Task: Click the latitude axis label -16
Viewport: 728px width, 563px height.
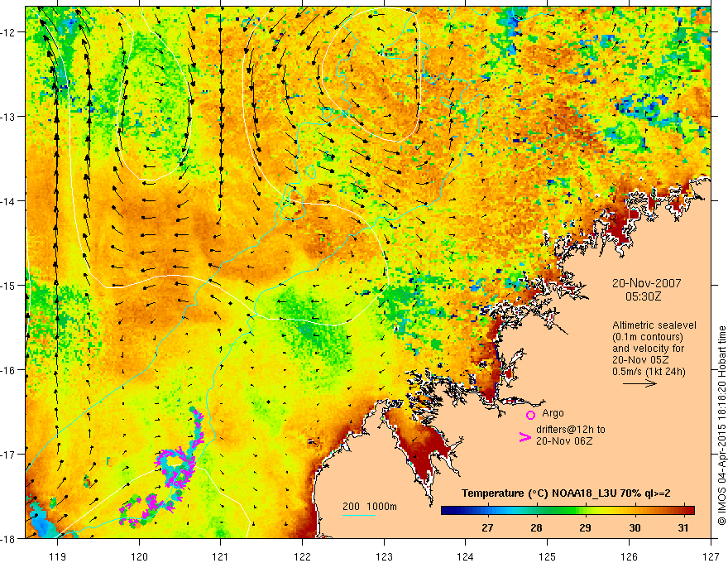Action: pyautogui.click(x=9, y=370)
